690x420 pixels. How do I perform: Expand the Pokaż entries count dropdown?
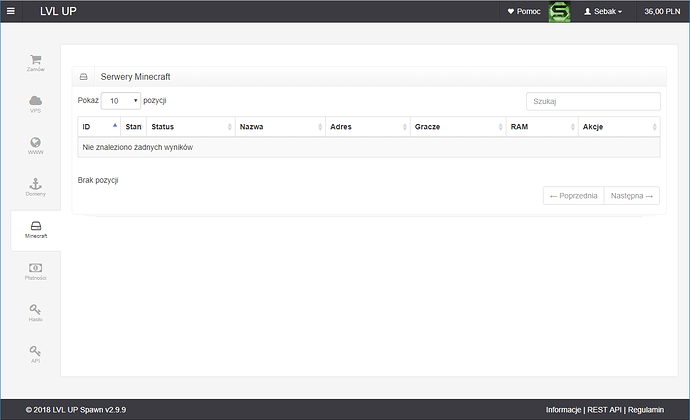122,101
